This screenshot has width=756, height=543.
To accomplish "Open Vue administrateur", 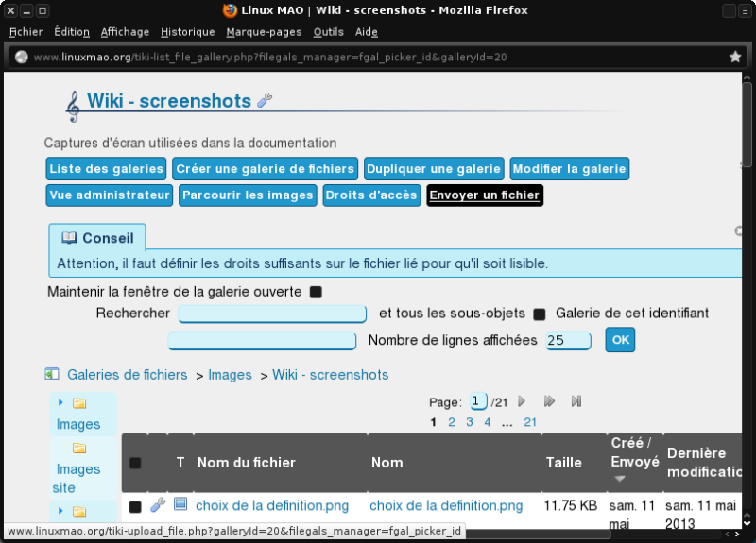I will [109, 195].
